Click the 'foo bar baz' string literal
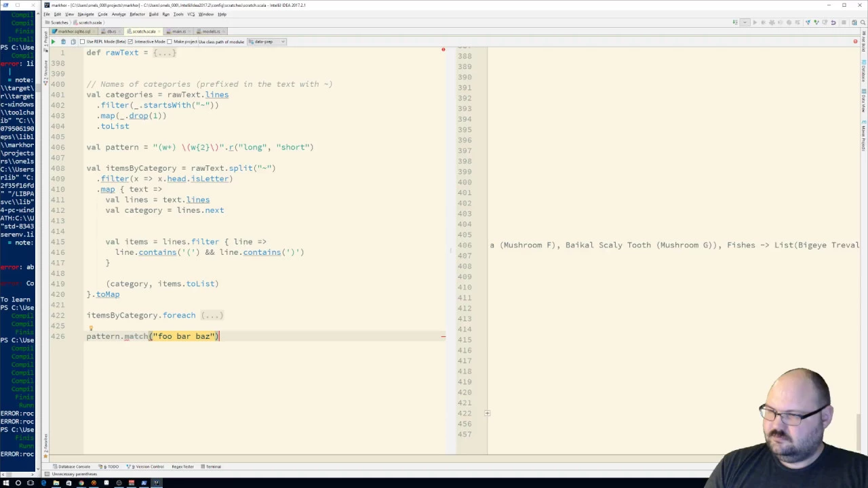The height and width of the screenshot is (488, 868). (185, 336)
